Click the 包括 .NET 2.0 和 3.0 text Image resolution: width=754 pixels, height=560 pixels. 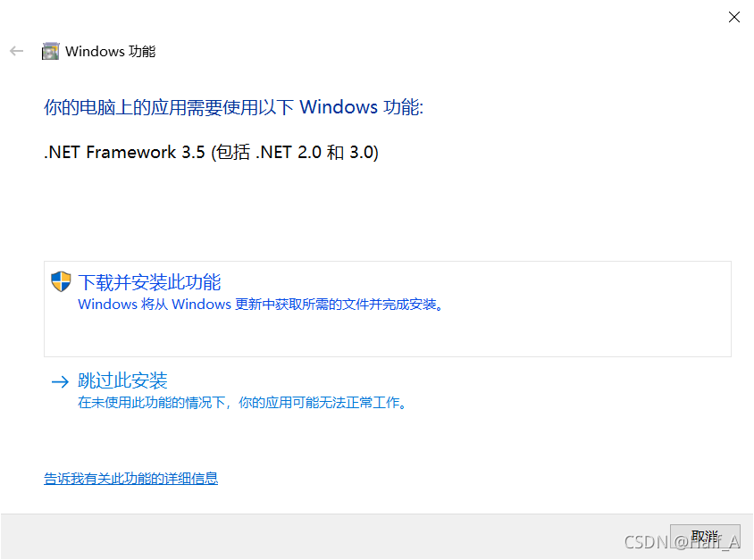295,153
